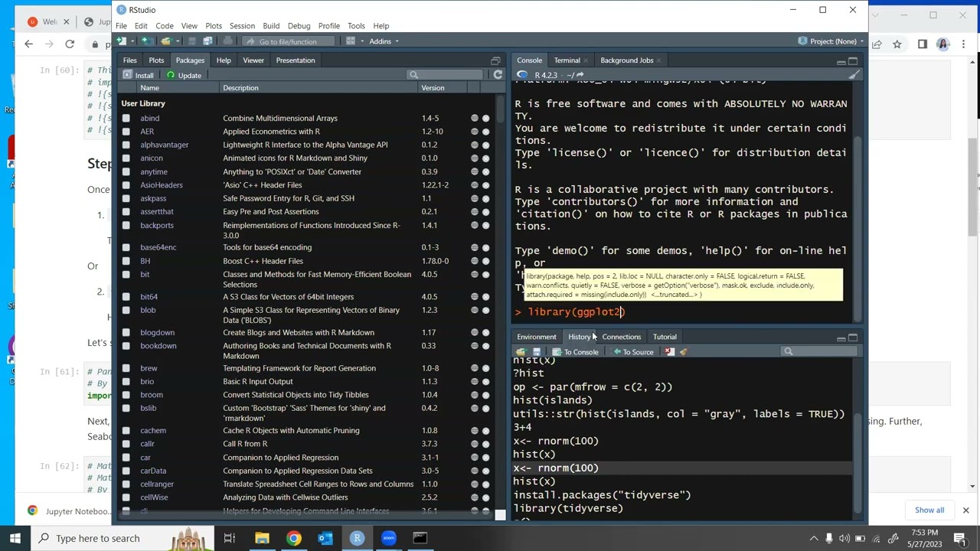Open the Addins dropdown
The height and width of the screenshot is (551, 980).
(x=384, y=41)
